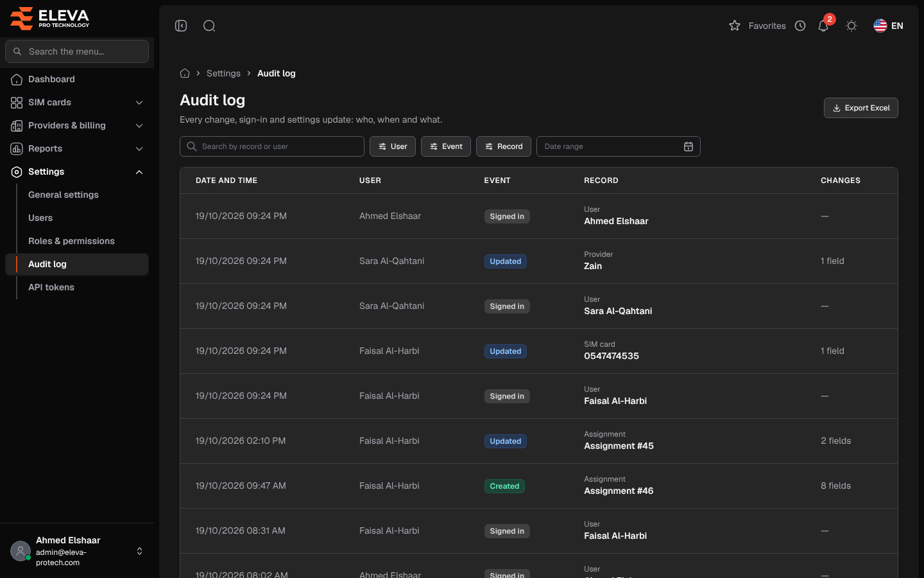The image size is (924, 578).
Task: Click the Favorites star icon
Action: 735,26
